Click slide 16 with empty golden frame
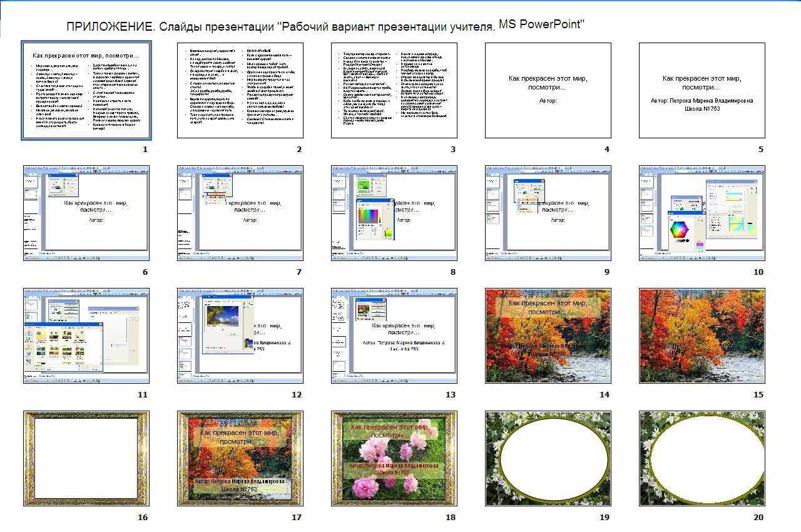 [x=86, y=458]
